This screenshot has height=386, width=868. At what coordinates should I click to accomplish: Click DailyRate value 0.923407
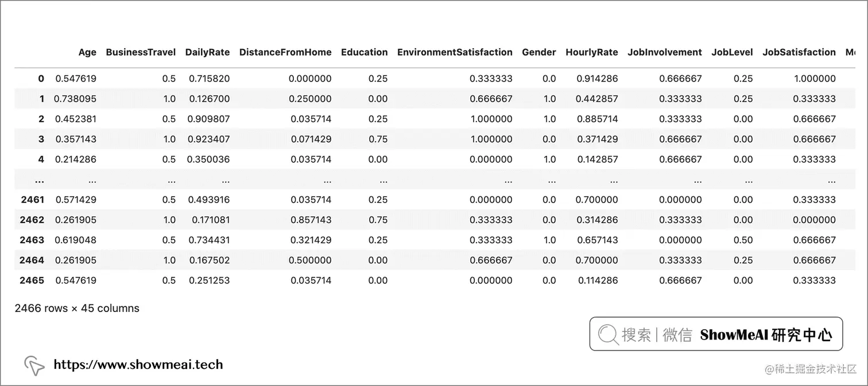tap(209, 139)
